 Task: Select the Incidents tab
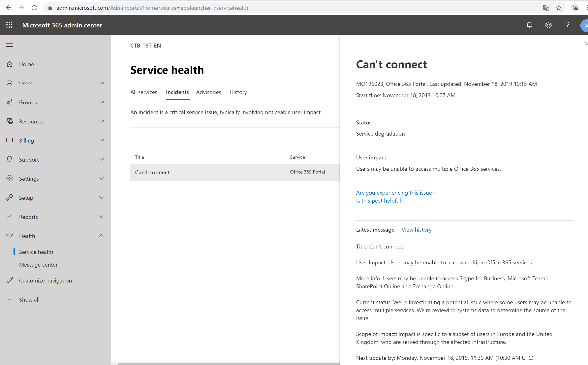[x=177, y=92]
